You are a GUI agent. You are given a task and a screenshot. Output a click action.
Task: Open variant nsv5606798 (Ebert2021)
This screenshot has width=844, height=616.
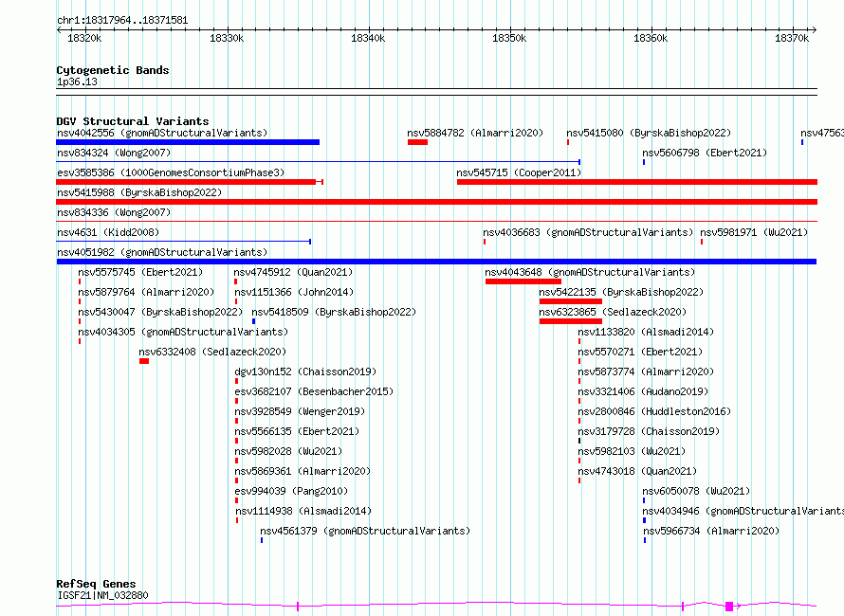coord(705,153)
